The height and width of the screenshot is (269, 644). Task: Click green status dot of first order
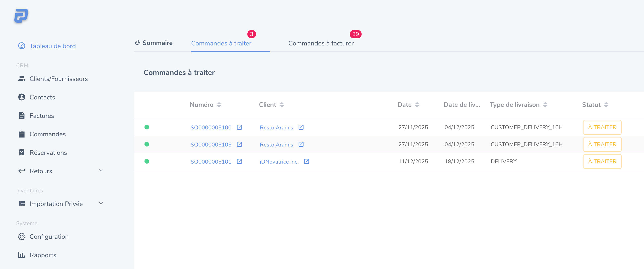pyautogui.click(x=147, y=127)
